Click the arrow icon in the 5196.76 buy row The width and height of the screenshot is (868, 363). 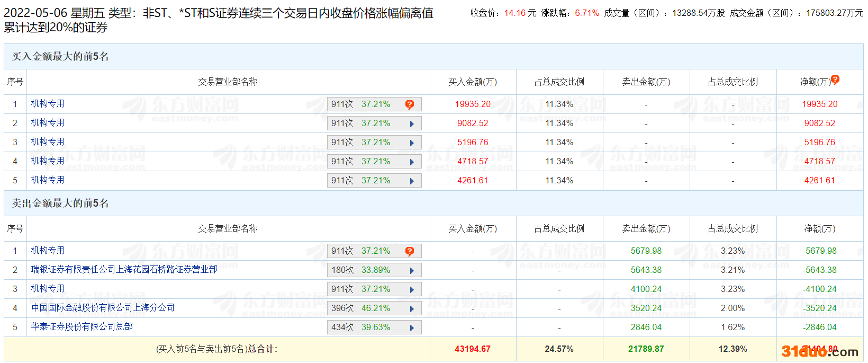point(412,143)
